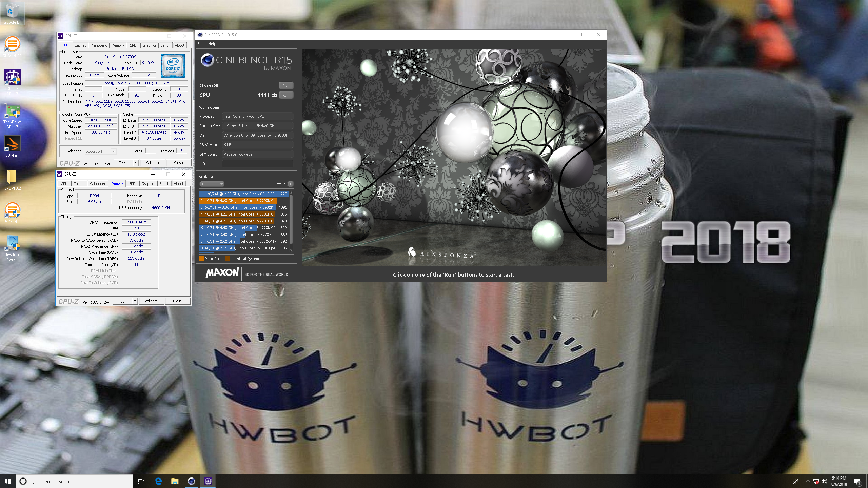Screen dimensions: 868x488
Task: Click the Info input field in Cinebench
Action: 257,164
